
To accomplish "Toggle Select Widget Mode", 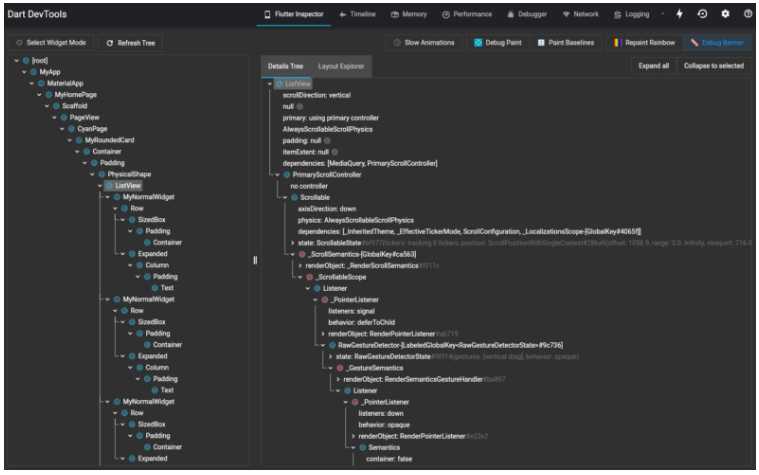I will (51, 43).
